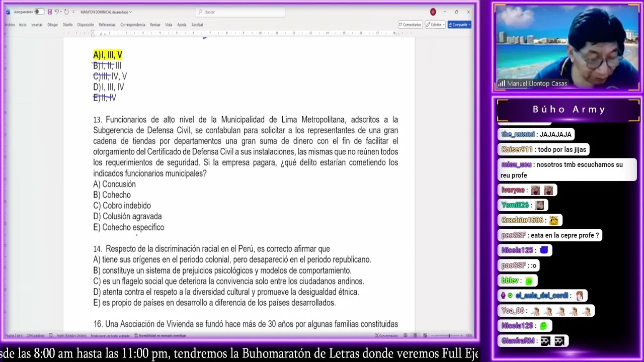Click answer option D) Colusión agravada
The height and width of the screenshot is (362, 644).
127,217
